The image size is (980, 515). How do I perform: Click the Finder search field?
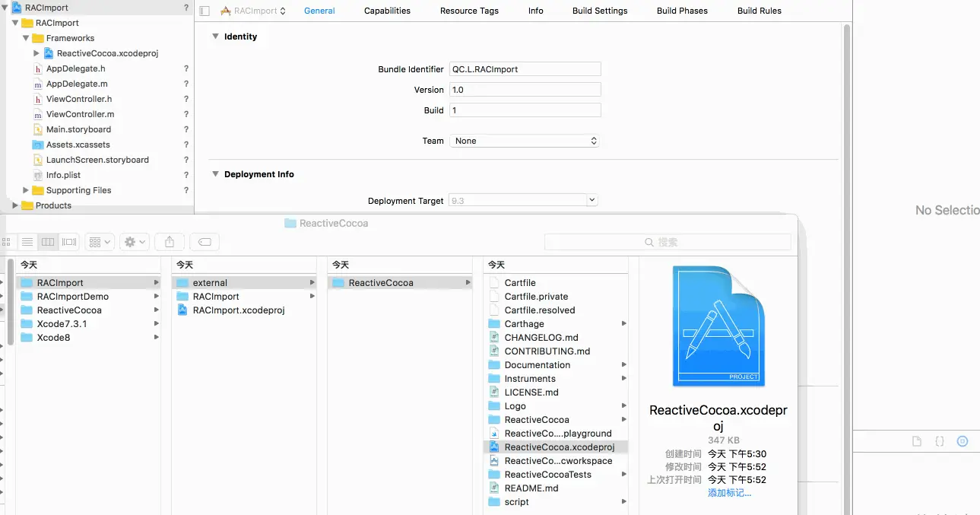(x=668, y=242)
